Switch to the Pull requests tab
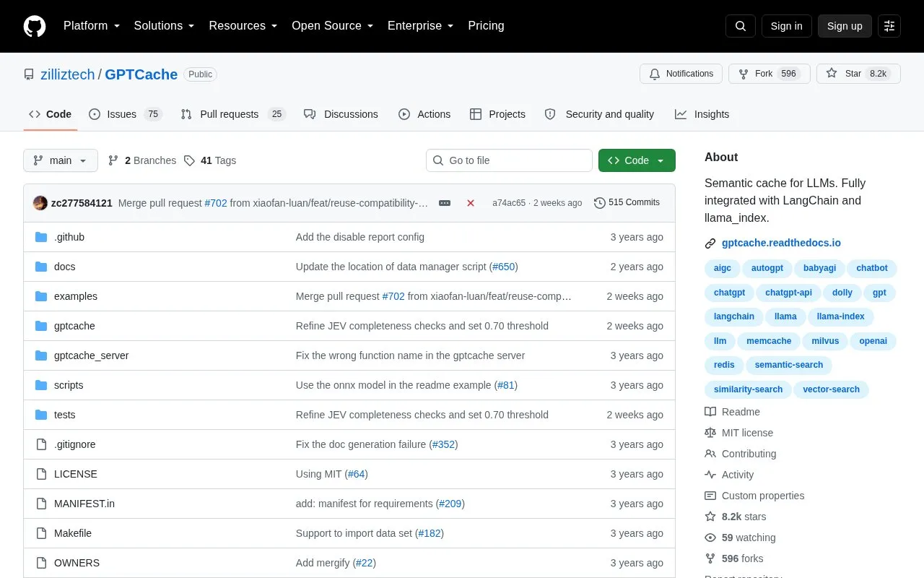This screenshot has width=924, height=578. [x=233, y=114]
